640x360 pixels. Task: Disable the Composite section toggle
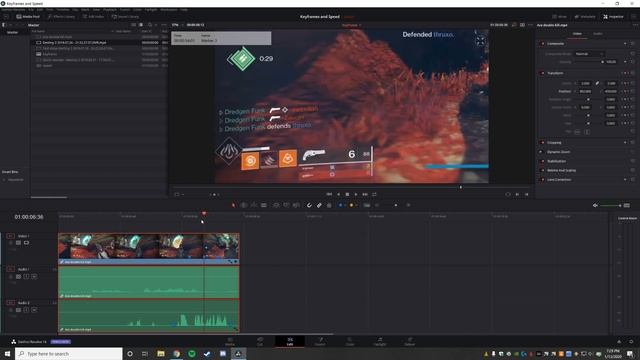[x=542, y=43]
